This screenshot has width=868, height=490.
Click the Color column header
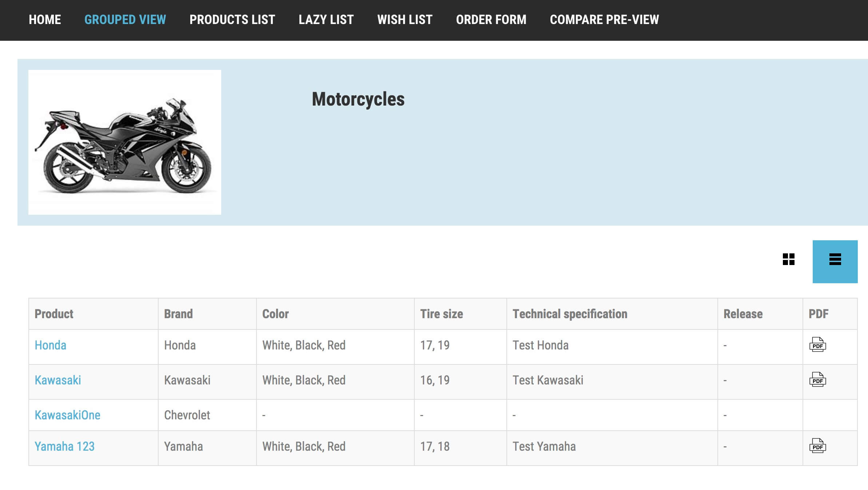point(335,314)
